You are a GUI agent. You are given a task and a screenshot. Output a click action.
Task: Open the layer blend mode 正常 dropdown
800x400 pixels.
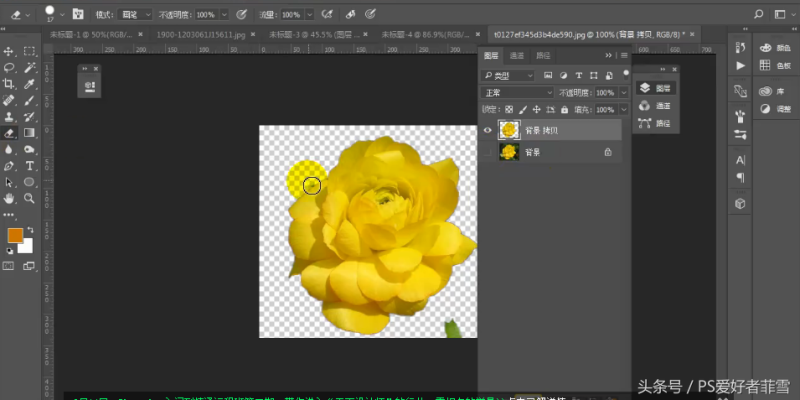click(x=518, y=92)
